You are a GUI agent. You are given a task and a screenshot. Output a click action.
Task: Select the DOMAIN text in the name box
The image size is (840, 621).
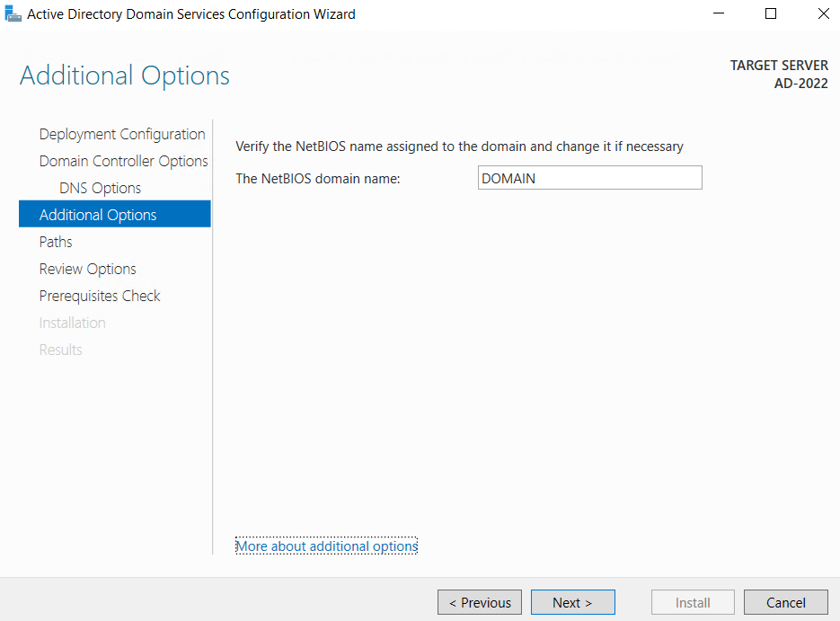pos(508,178)
